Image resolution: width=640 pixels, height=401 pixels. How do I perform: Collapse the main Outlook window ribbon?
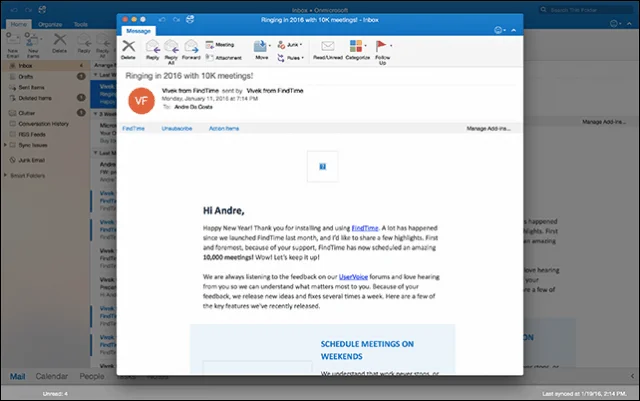[x=630, y=24]
